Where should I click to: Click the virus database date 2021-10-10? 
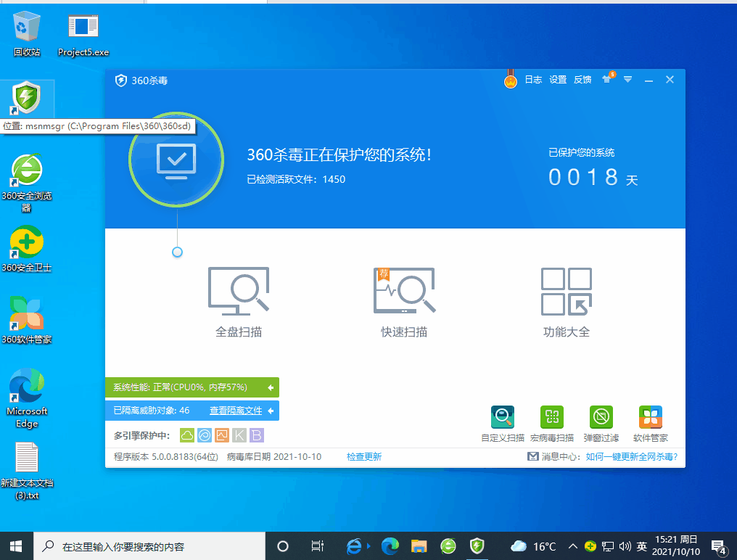click(274, 456)
